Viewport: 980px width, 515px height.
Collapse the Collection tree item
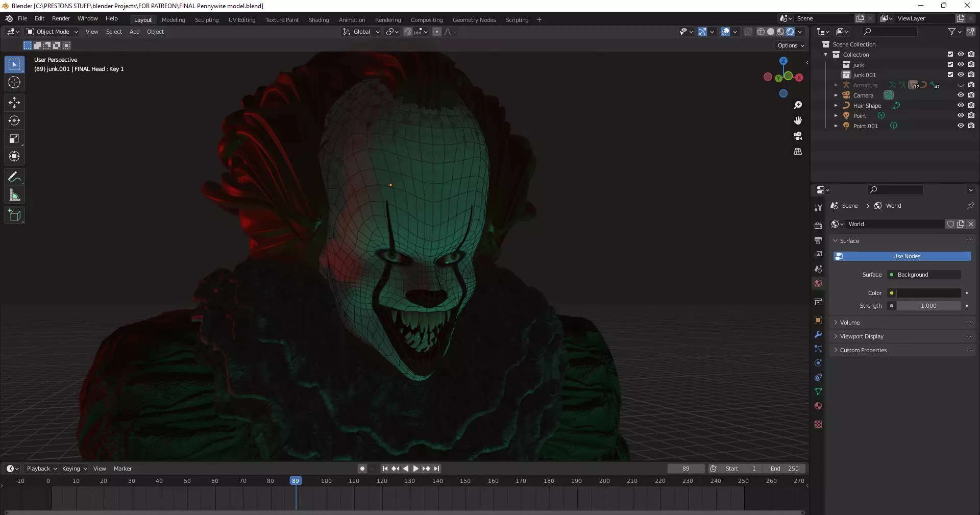[x=825, y=55]
